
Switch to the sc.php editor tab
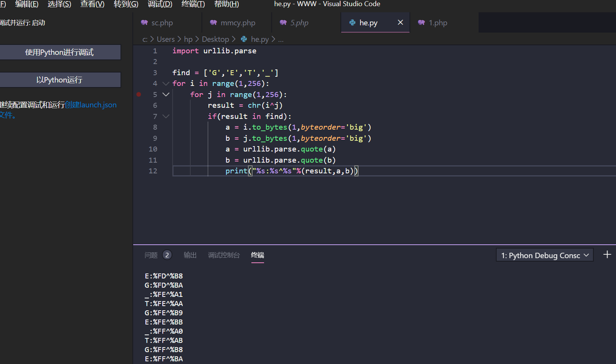[167, 23]
